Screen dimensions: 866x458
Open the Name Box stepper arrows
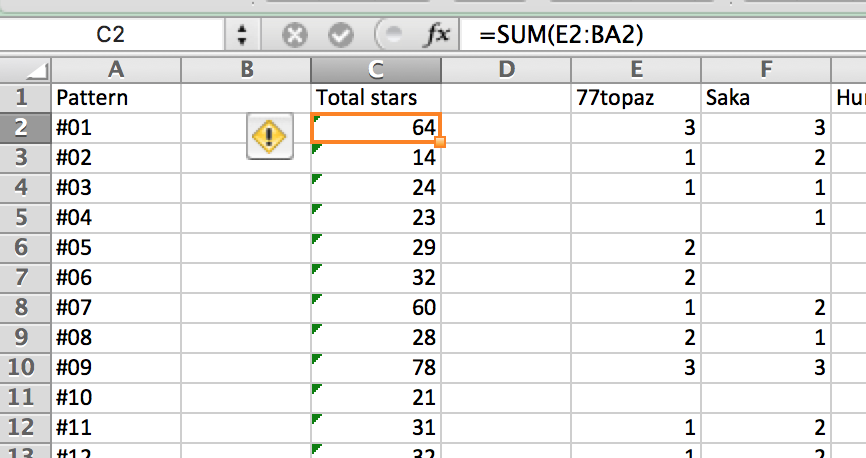click(x=242, y=35)
